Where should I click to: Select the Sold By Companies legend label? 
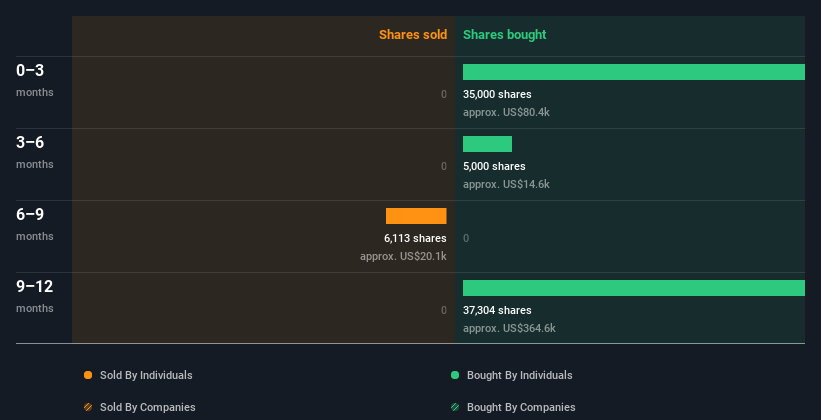click(148, 407)
